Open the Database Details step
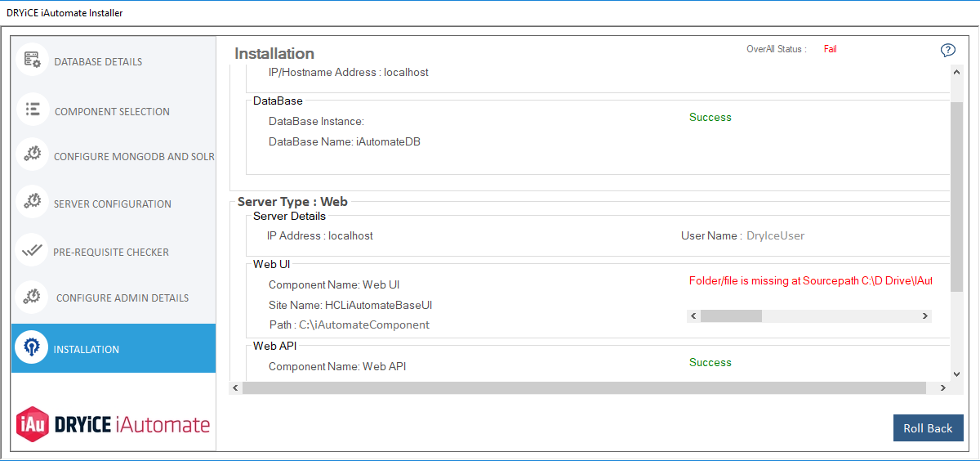This screenshot has height=461, width=980. click(x=98, y=61)
